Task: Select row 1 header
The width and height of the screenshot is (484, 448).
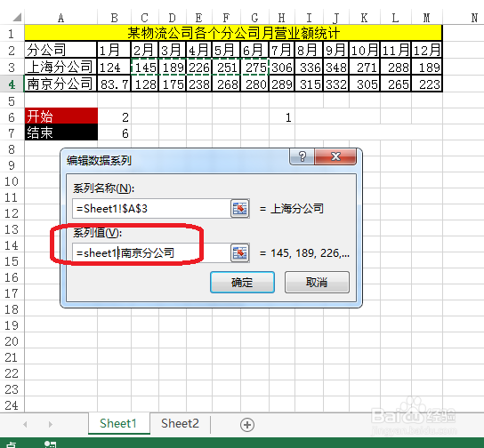Action: click(x=12, y=33)
